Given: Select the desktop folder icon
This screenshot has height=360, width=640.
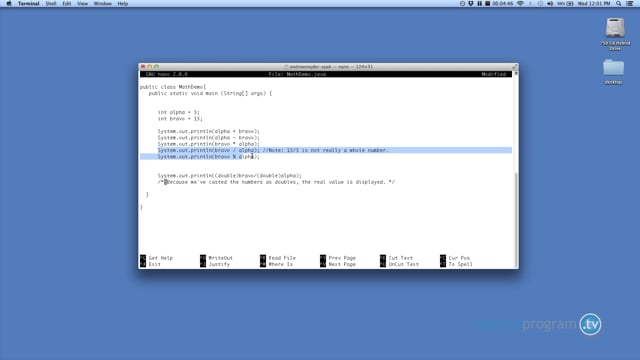Looking at the screenshot, I should 613,67.
